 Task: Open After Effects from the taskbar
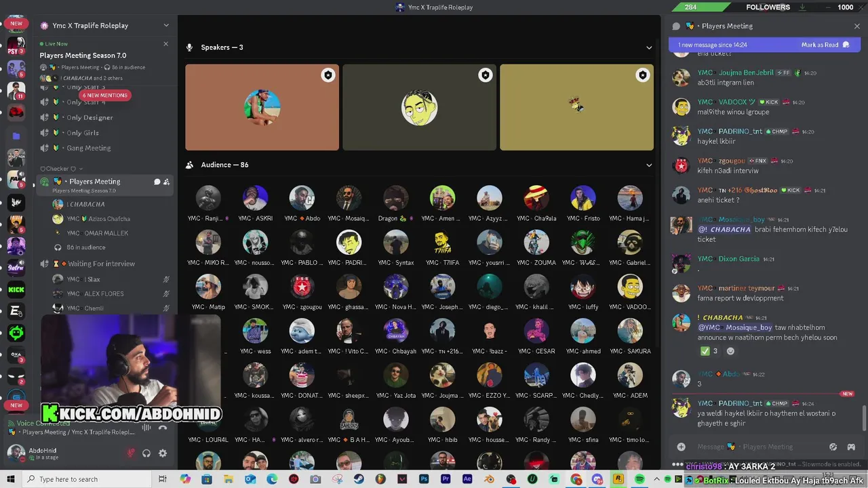click(467, 479)
